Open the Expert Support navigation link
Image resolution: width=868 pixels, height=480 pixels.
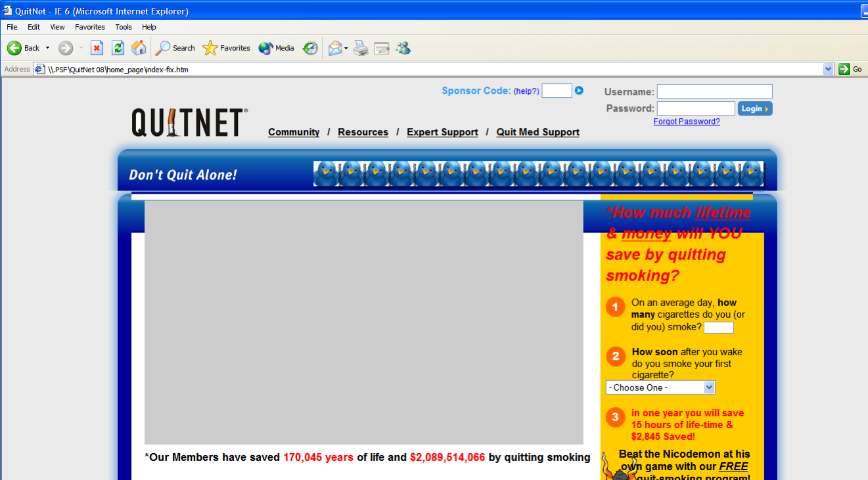point(442,132)
